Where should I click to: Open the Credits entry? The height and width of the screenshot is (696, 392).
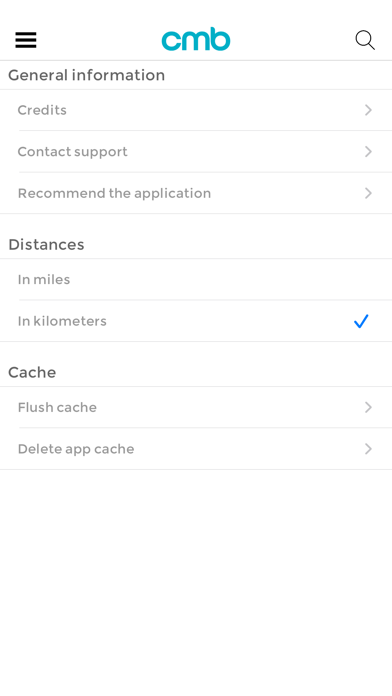(196, 110)
